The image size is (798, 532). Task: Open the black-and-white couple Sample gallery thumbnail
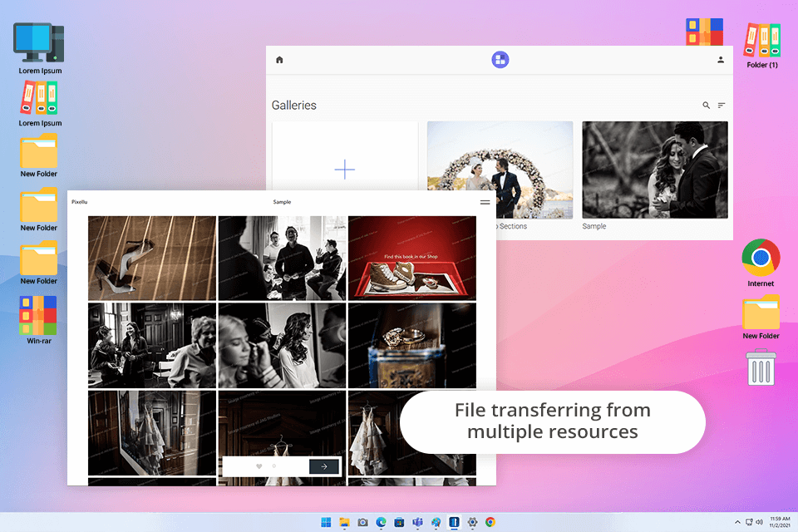[655, 170]
